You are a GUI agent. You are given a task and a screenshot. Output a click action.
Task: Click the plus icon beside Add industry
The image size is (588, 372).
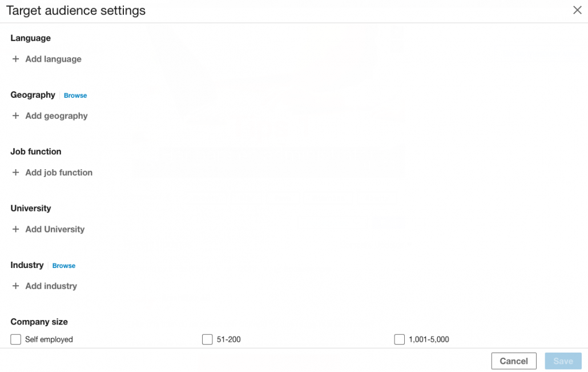15,286
